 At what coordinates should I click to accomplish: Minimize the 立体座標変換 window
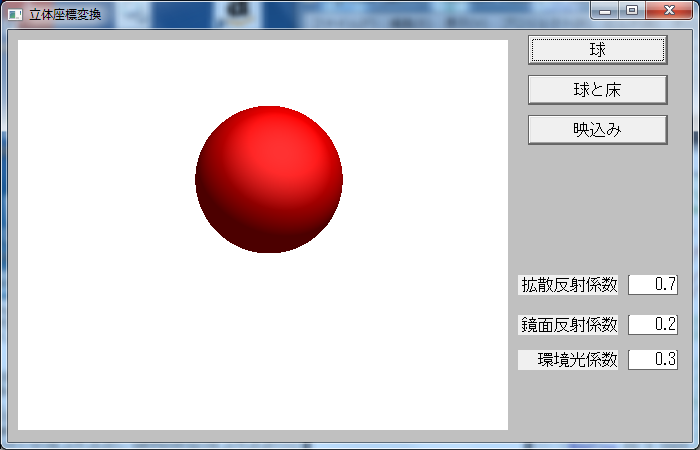pyautogui.click(x=605, y=11)
